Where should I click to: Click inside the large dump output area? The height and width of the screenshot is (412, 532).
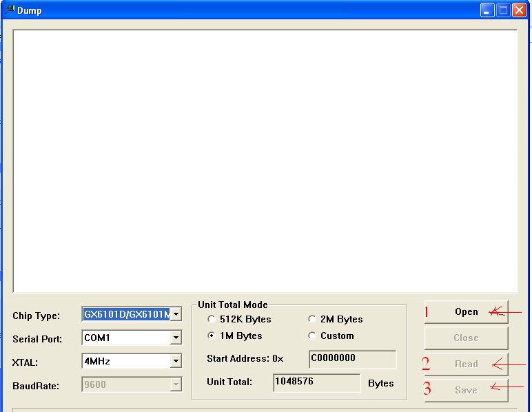coord(265,161)
